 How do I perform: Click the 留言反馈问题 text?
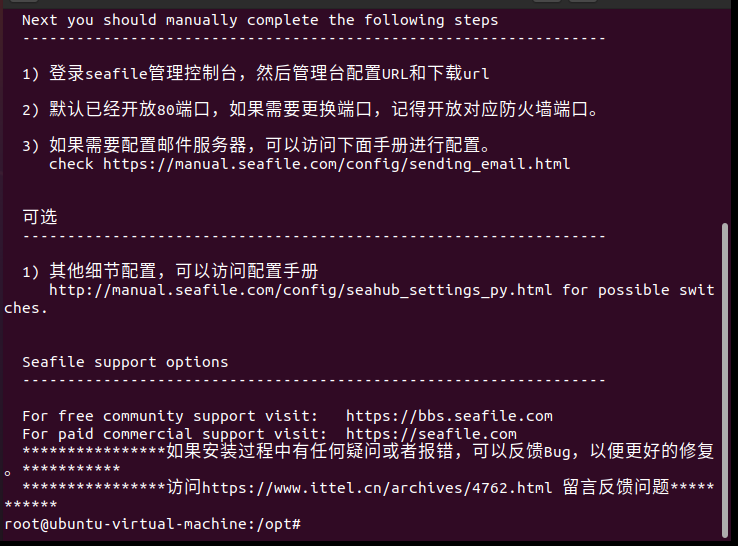coord(616,487)
